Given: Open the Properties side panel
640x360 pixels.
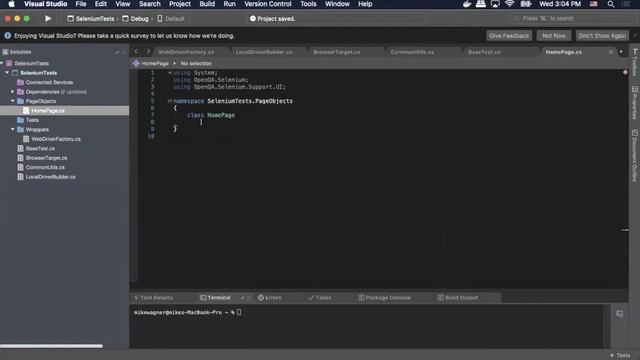Looking at the screenshot, I should point(635,102).
